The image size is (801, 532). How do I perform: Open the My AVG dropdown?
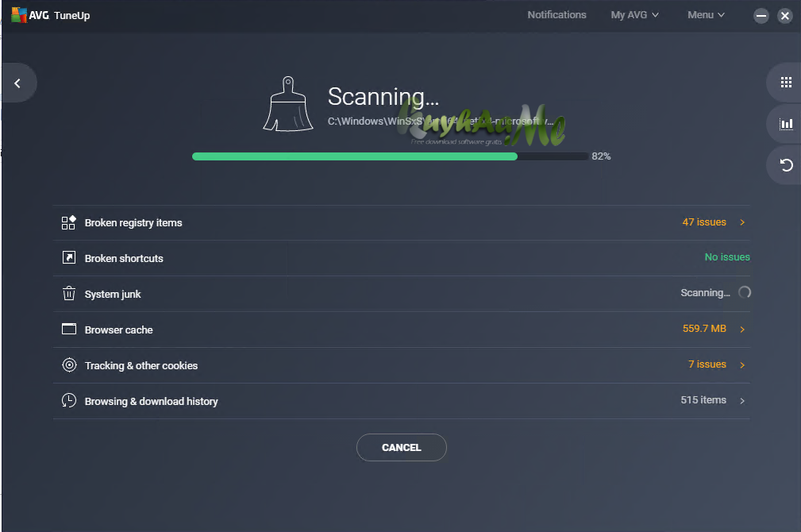point(634,15)
